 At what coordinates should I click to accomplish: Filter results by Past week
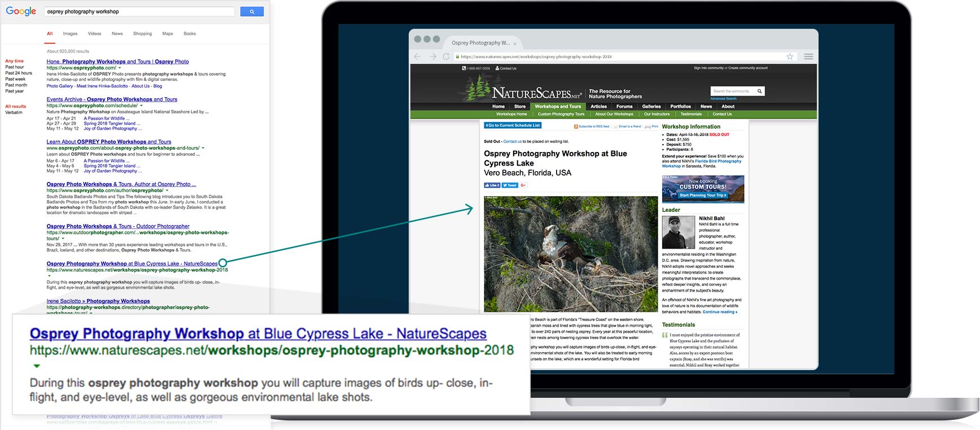tap(15, 79)
